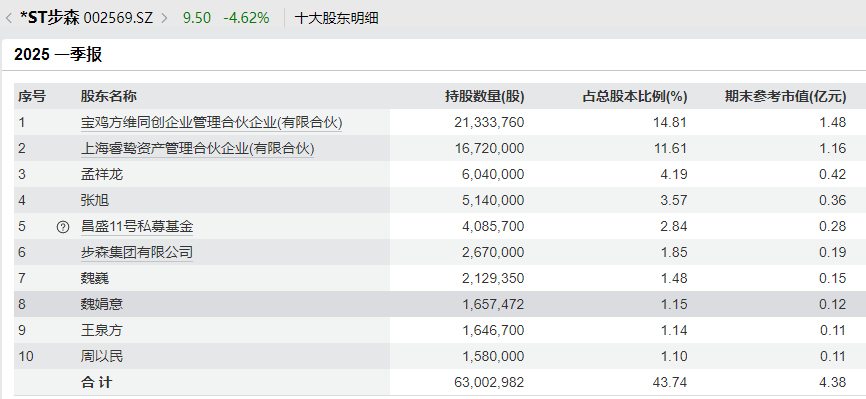Click the *ST步森 002569.SZ stock title
This screenshot has height=399, width=866.
[x=86, y=18]
